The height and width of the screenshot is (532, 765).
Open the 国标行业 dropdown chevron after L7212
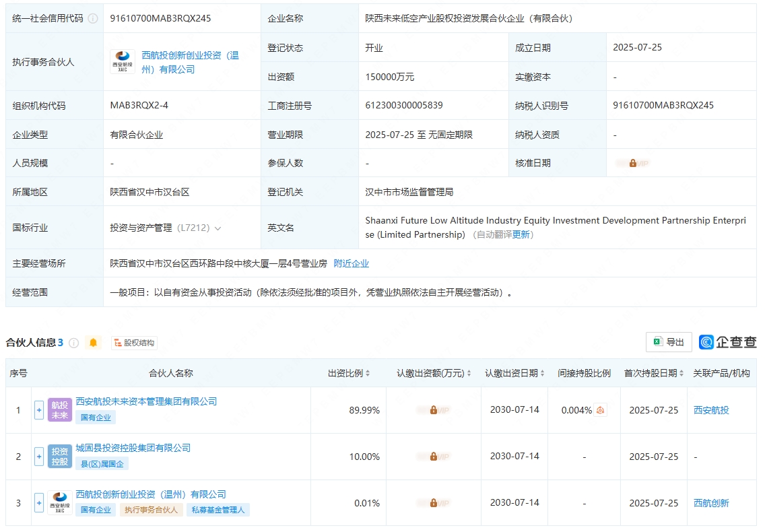point(218,228)
